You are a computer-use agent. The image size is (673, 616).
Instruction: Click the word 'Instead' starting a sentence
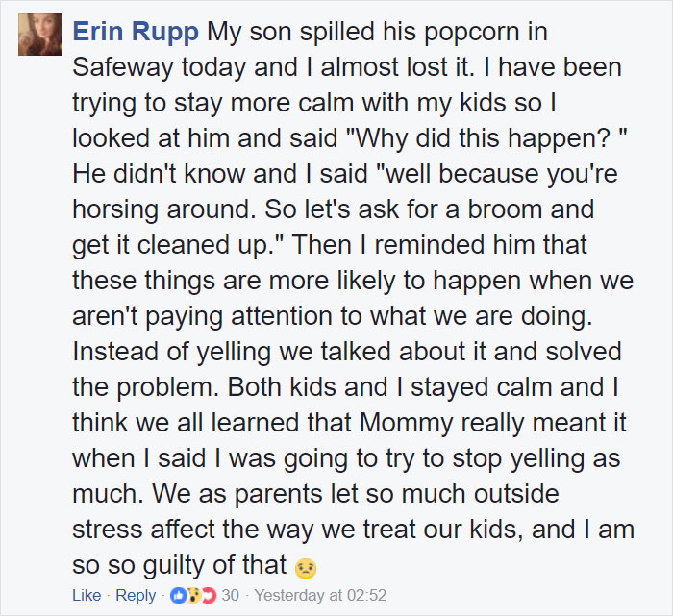click(116, 352)
